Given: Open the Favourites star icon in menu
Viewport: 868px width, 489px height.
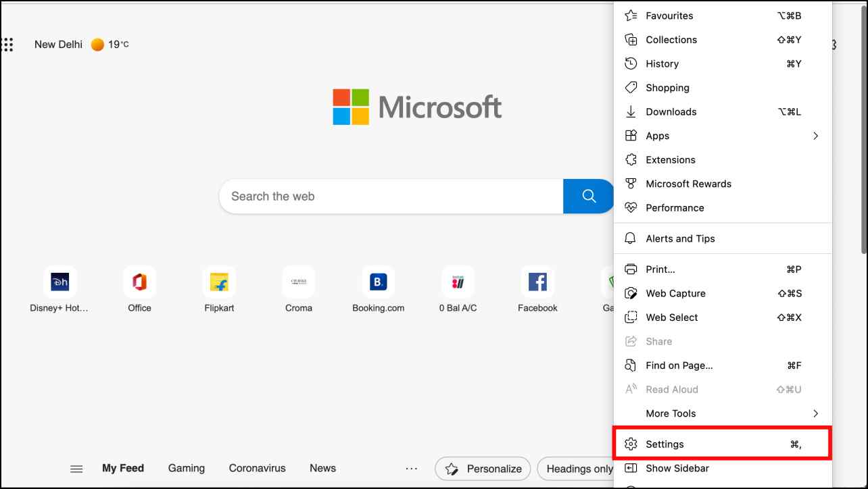Looking at the screenshot, I should pos(631,16).
